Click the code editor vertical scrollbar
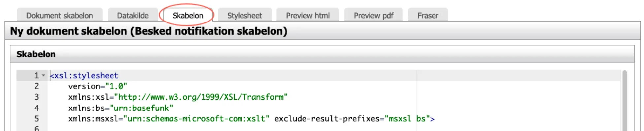This screenshot has width=644, height=131. coord(624,100)
